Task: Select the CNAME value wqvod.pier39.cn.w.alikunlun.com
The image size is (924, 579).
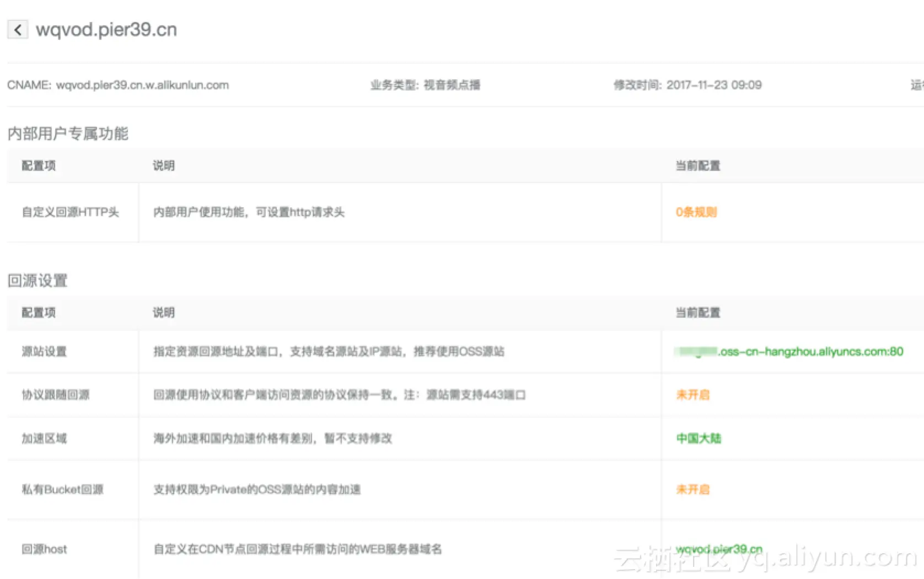Action: (142, 85)
